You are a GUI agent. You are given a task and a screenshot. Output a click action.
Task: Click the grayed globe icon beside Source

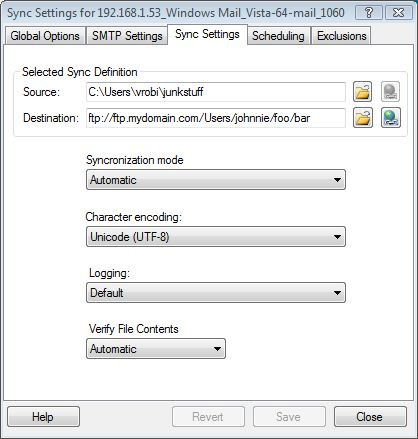pyautogui.click(x=391, y=92)
